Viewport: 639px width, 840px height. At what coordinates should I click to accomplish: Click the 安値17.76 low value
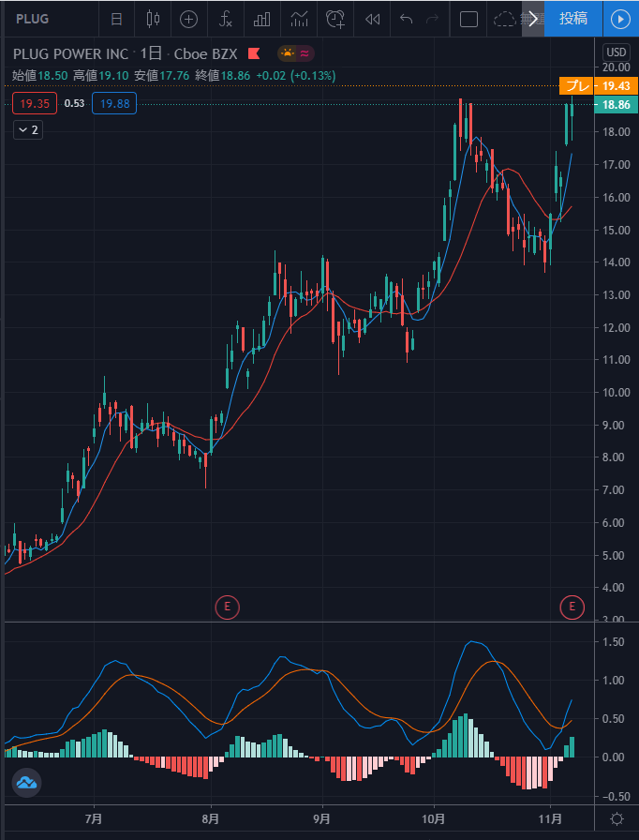[161, 76]
